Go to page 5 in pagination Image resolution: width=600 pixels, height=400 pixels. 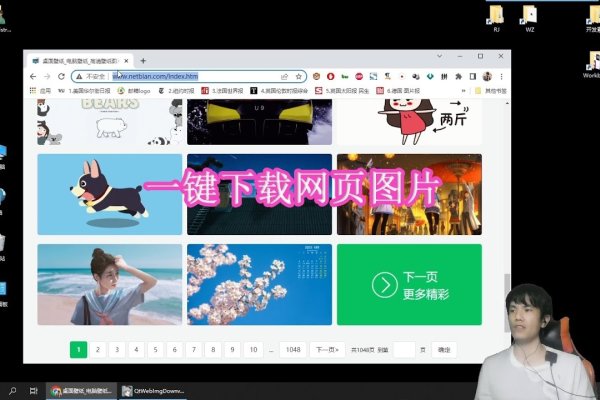pyautogui.click(x=155, y=349)
